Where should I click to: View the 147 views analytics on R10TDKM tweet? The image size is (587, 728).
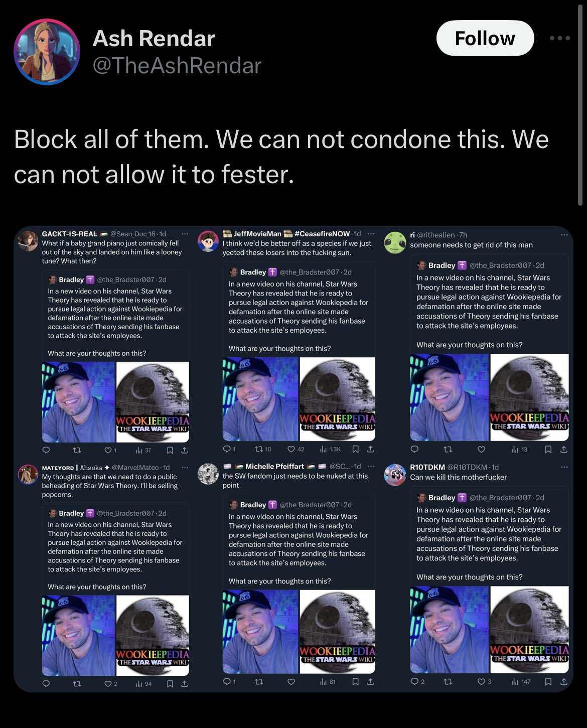pyautogui.click(x=521, y=681)
